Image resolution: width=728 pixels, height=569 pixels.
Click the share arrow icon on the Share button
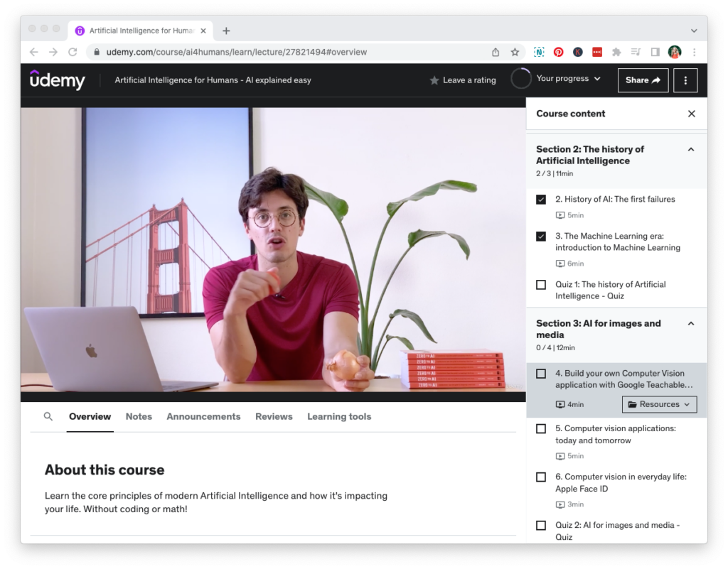tap(658, 80)
